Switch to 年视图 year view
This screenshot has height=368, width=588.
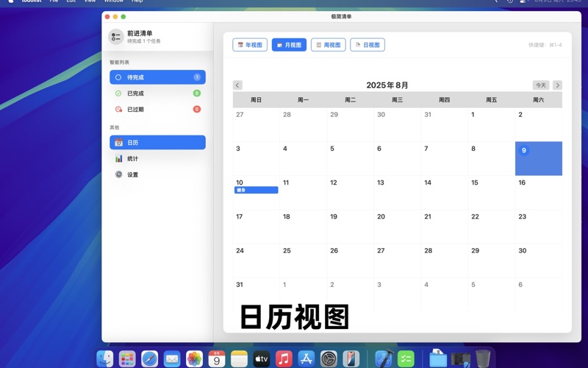pos(250,45)
